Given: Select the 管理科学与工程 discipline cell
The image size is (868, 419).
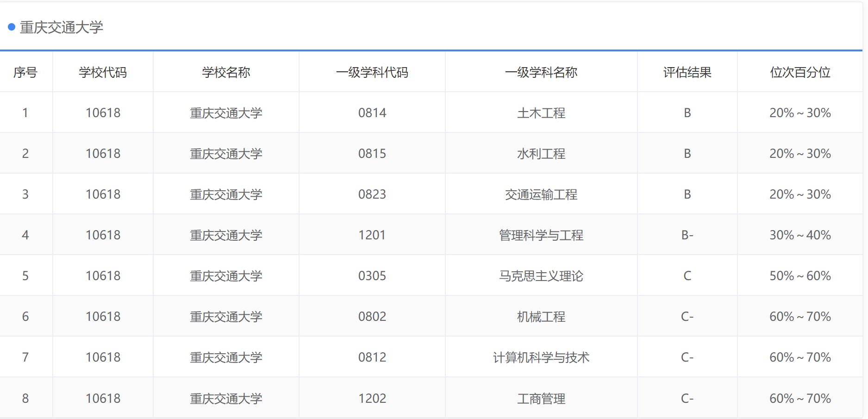Looking at the screenshot, I should coord(541,235).
